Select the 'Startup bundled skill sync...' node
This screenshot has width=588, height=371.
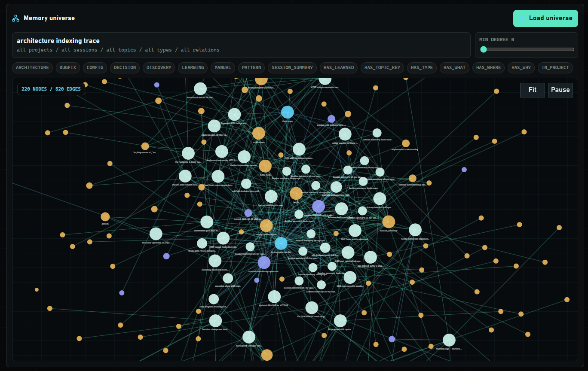(x=380, y=199)
